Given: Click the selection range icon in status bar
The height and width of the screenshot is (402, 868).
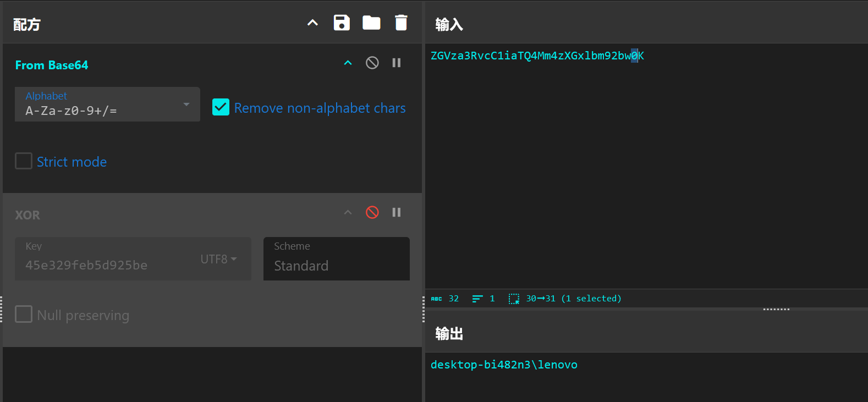Looking at the screenshot, I should pyautogui.click(x=514, y=299).
